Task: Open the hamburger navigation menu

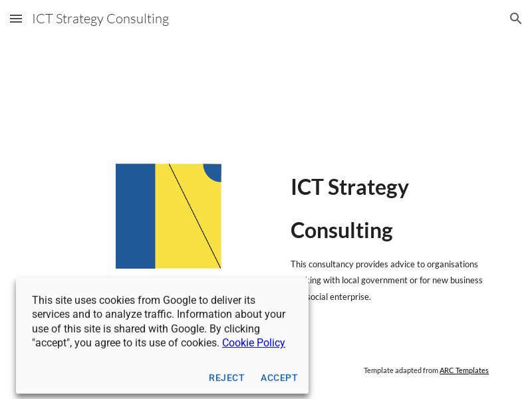Action: pyautogui.click(x=16, y=19)
